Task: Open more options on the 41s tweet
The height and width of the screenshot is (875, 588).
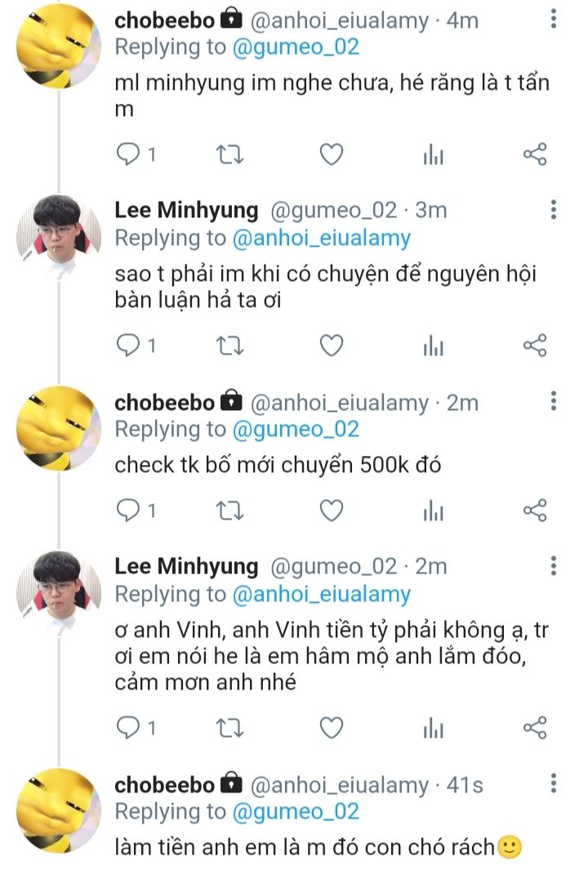Action: coord(554,784)
